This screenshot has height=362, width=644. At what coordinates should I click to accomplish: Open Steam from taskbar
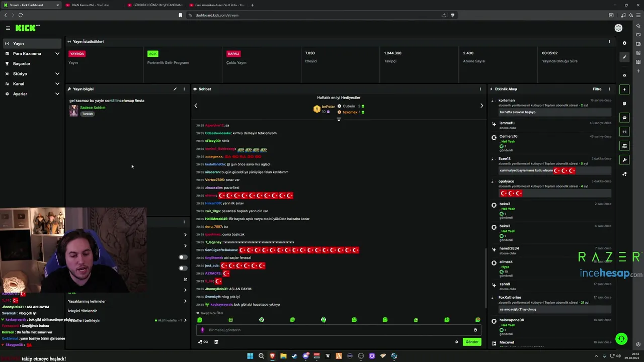point(294,356)
